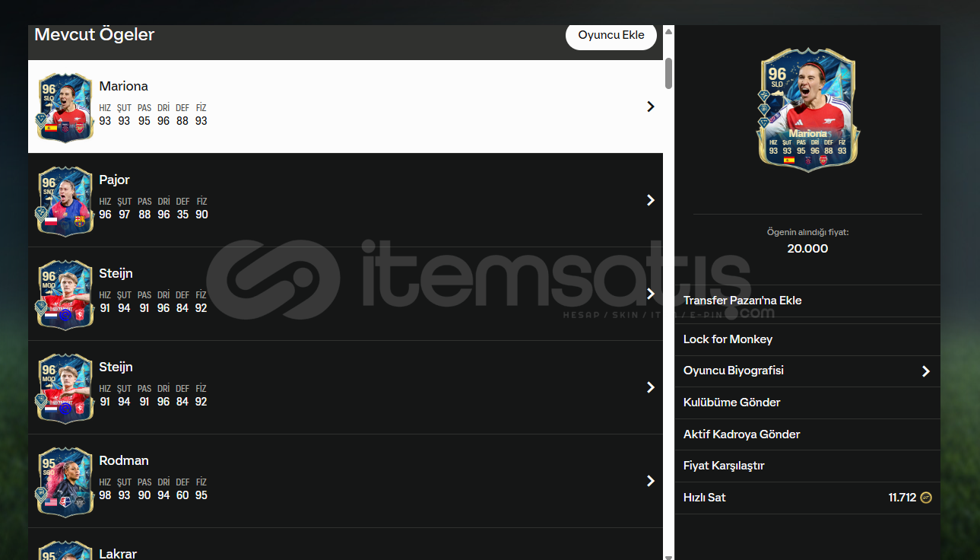Image resolution: width=980 pixels, height=560 pixels.
Task: Click the list scrollbar thumb
Action: 668,73
